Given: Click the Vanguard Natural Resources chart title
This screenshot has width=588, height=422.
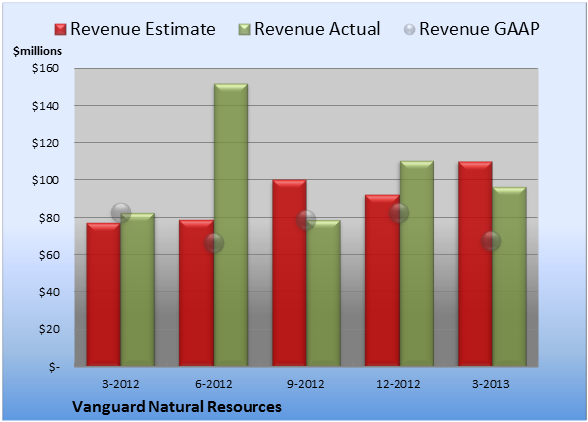Looking at the screenshot, I should click(177, 407).
